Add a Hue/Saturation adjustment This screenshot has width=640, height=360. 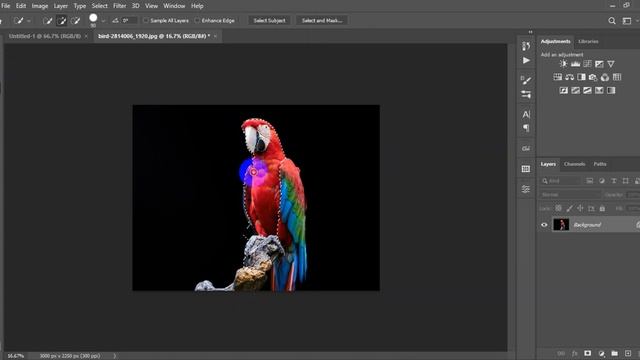pyautogui.click(x=558, y=77)
